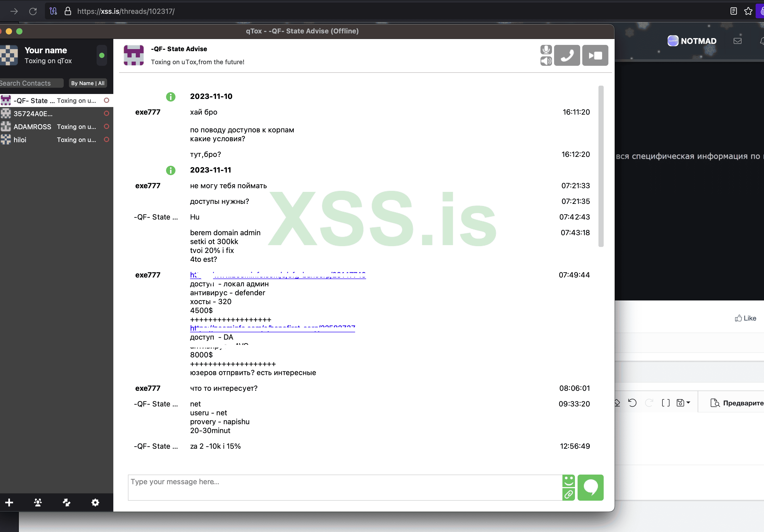Viewport: 764px width, 532px height.
Task: Open qTox settings gear icon
Action: pos(95,503)
